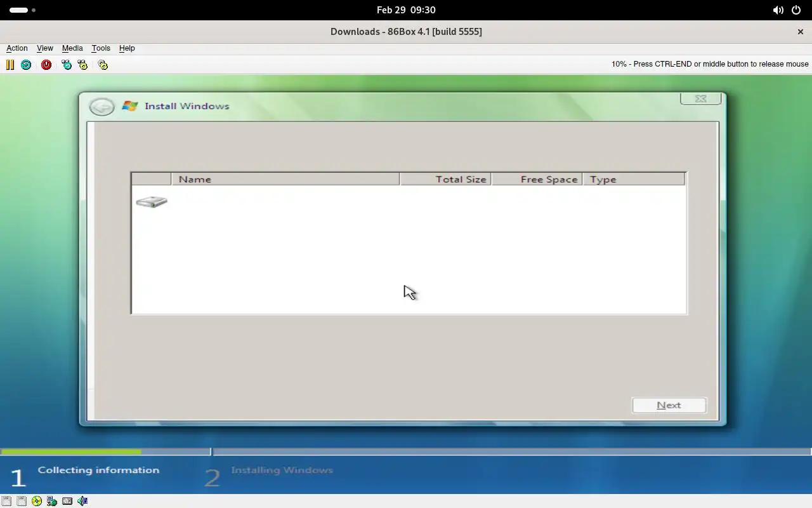Image resolution: width=812 pixels, height=508 pixels.
Task: Click the installation progress bar
Action: click(x=406, y=452)
